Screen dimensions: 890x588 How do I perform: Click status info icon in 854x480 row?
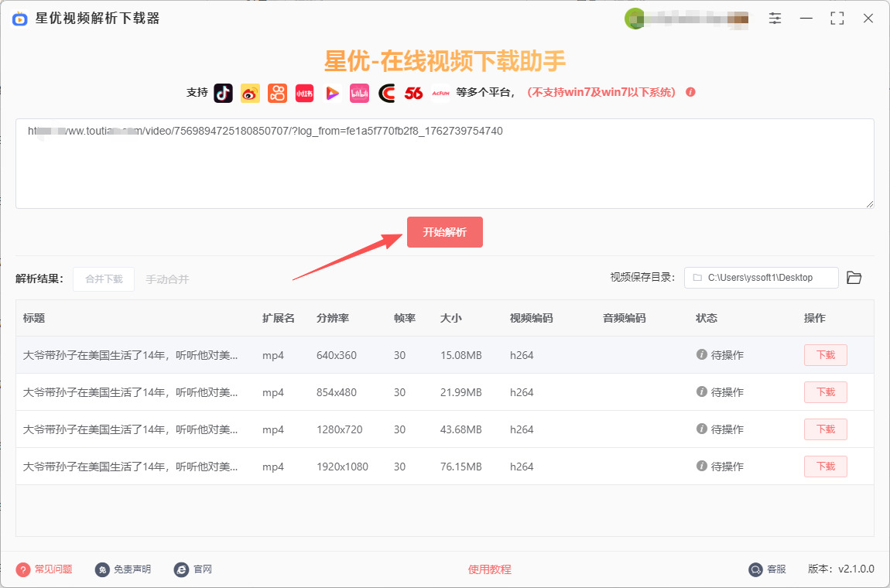click(702, 391)
